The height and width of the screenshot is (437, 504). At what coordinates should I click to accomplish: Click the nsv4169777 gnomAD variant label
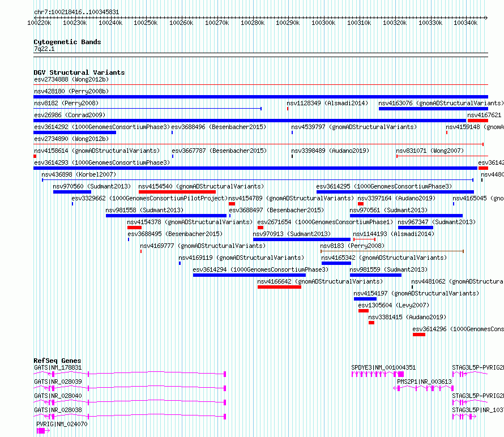click(x=203, y=246)
